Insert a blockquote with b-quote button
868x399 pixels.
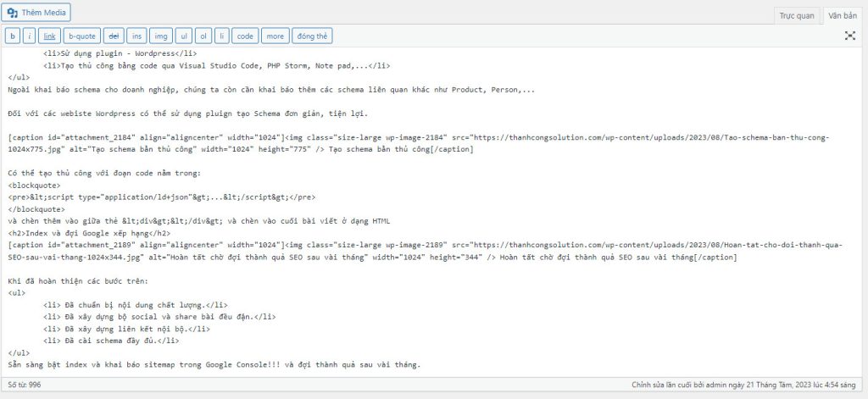(x=82, y=36)
